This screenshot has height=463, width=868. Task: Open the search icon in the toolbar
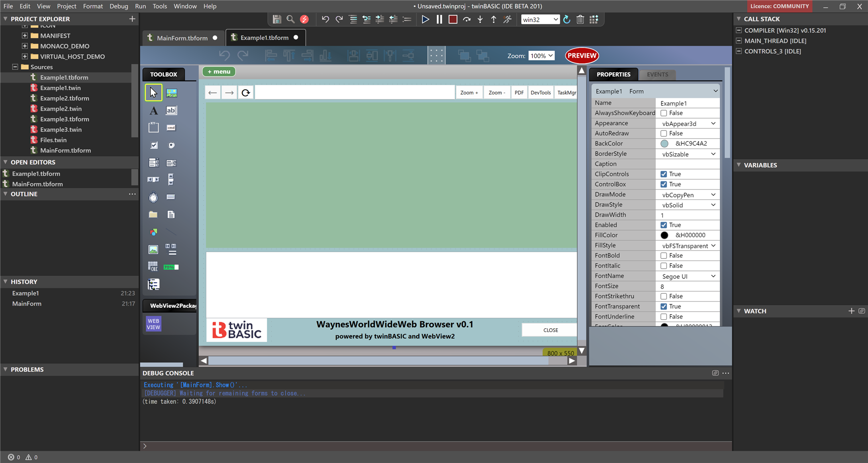(290, 19)
